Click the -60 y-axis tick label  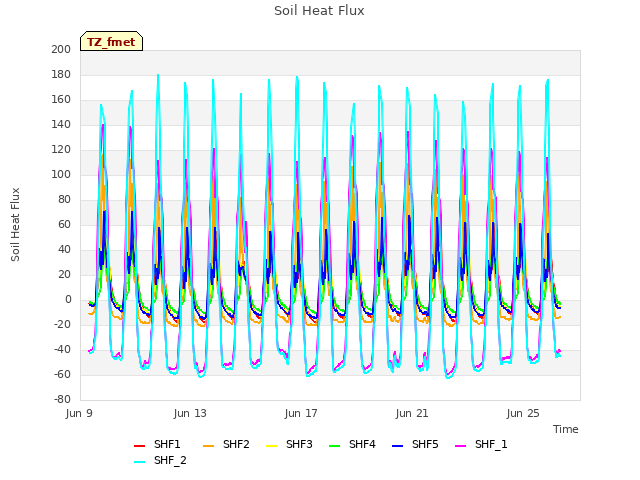click(62, 375)
